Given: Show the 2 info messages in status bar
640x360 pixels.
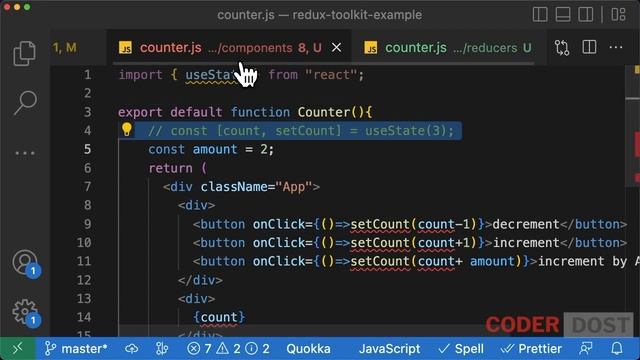Looking at the screenshot, I should (258, 349).
